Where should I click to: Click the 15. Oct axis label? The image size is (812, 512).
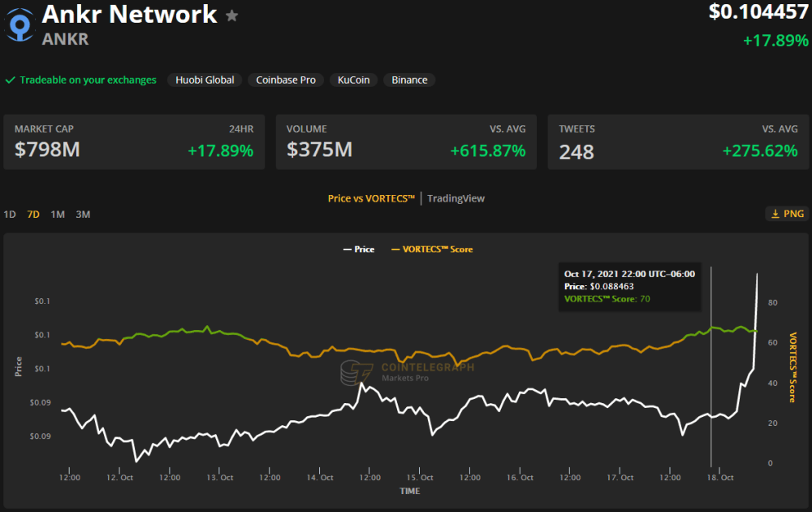point(420,478)
